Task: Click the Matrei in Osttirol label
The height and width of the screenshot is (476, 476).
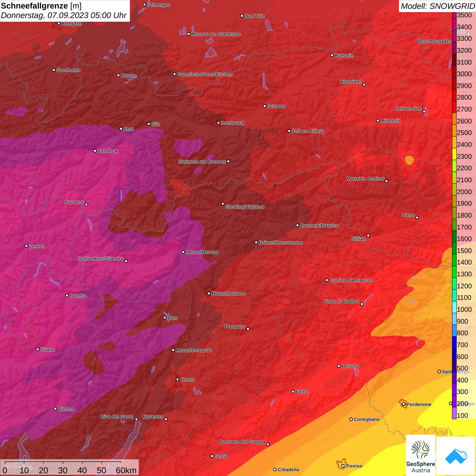Action: tap(365, 178)
